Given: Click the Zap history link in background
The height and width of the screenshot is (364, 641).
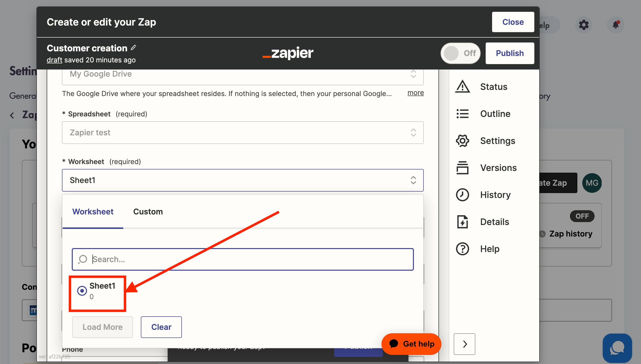Looking at the screenshot, I should (x=570, y=234).
